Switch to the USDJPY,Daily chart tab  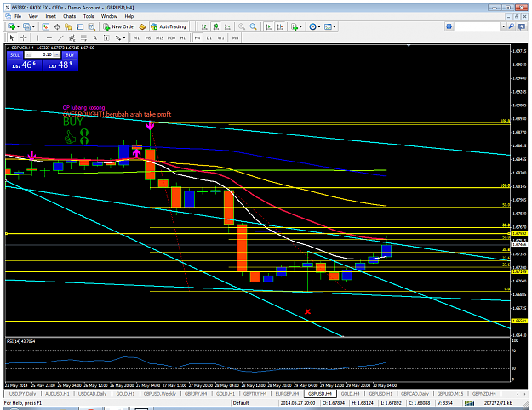pos(22,394)
